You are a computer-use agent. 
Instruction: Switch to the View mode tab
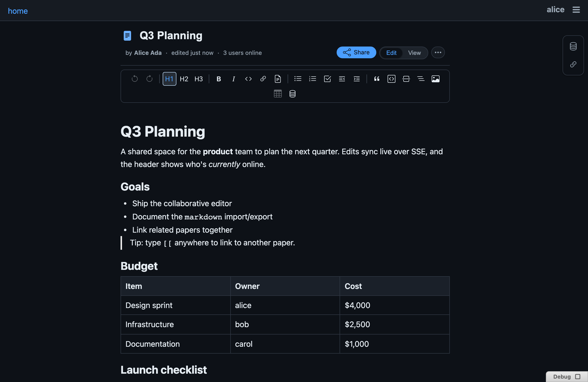point(414,53)
